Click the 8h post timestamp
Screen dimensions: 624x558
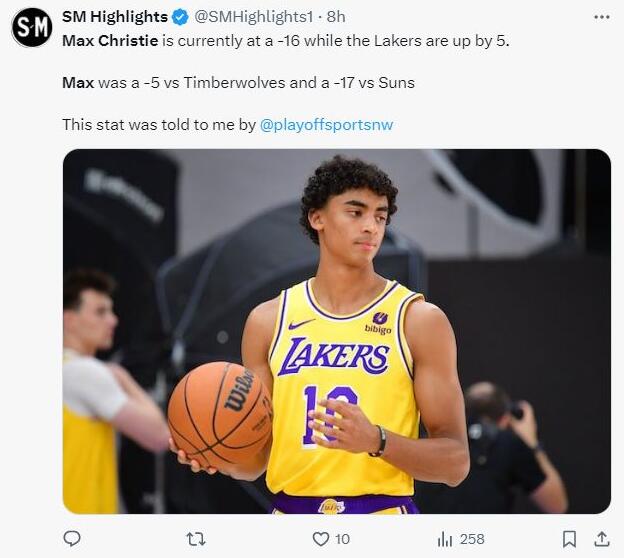point(336,17)
